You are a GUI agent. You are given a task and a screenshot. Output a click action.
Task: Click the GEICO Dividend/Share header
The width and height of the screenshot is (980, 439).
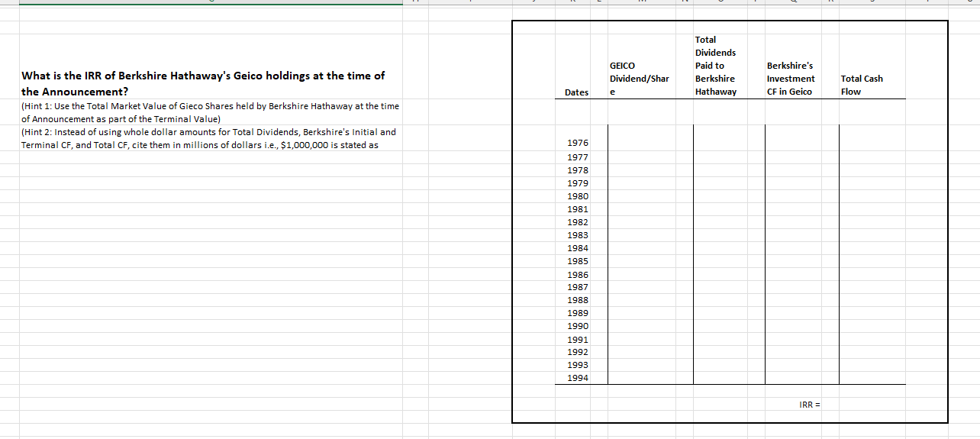[x=640, y=79]
